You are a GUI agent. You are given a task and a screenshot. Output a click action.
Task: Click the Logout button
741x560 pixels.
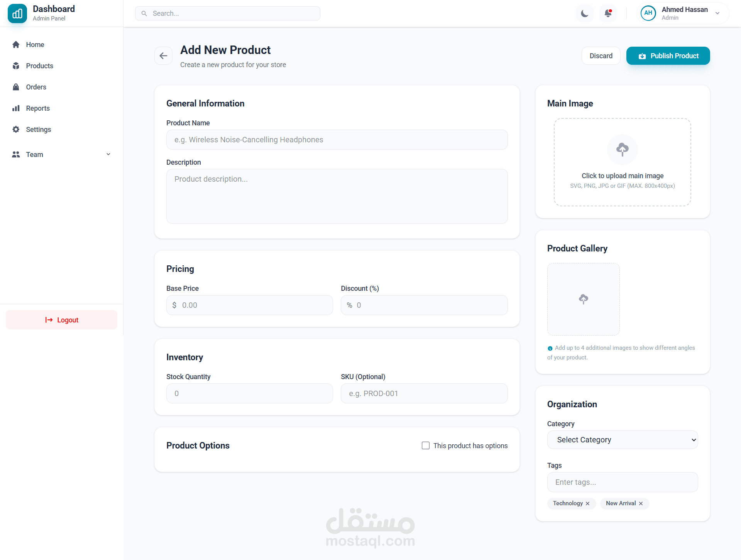62,320
